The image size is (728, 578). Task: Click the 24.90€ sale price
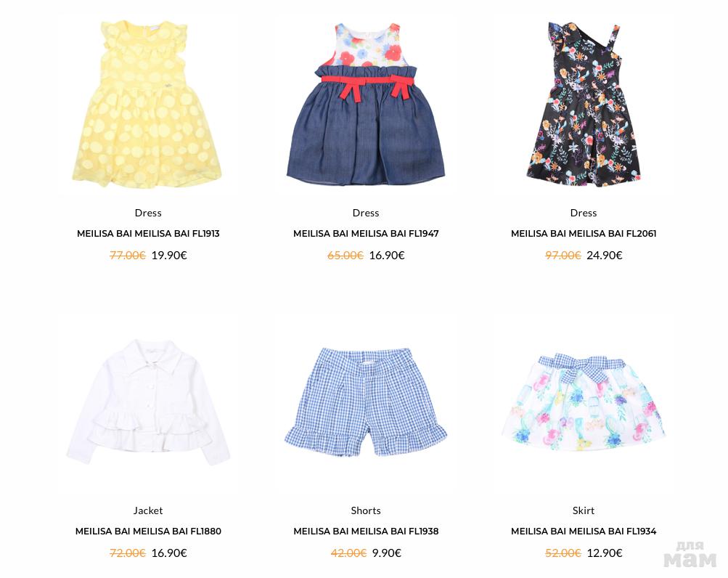pyautogui.click(x=605, y=255)
